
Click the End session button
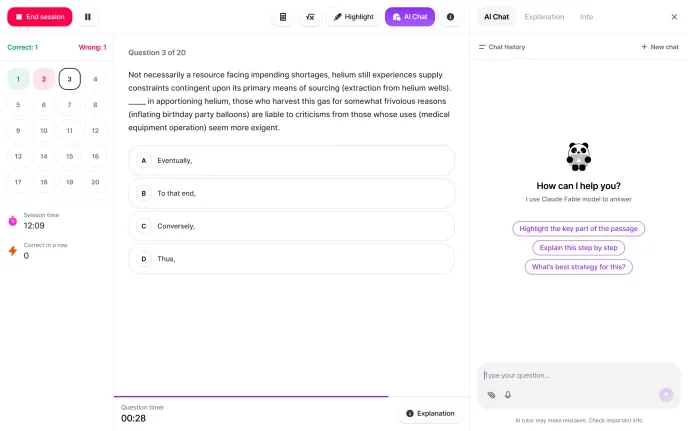coord(39,17)
